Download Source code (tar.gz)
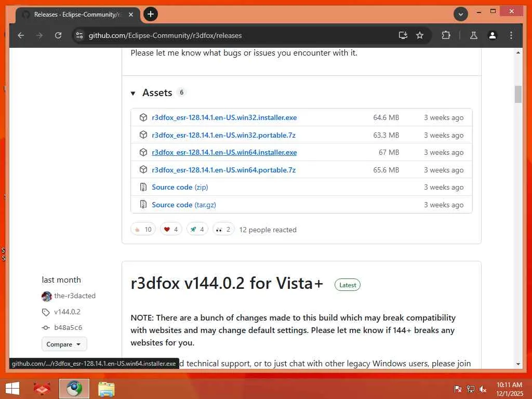Screen dimensions: 532x399 [184, 205]
